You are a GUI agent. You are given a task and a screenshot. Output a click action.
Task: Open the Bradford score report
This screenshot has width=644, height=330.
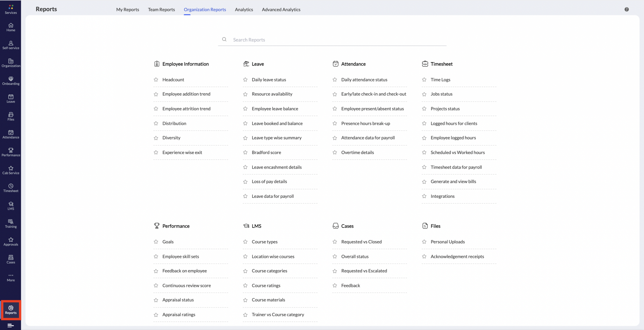point(266,152)
